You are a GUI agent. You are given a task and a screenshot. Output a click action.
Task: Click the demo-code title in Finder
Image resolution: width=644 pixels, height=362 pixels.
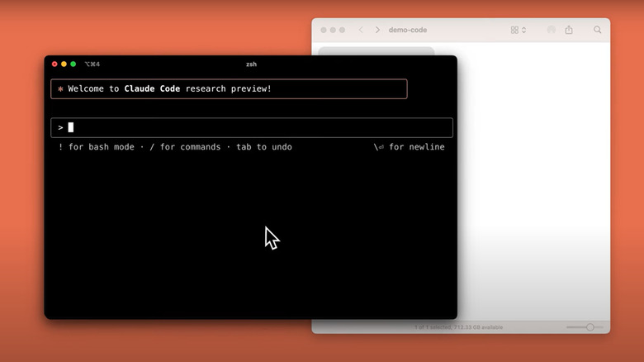click(408, 30)
